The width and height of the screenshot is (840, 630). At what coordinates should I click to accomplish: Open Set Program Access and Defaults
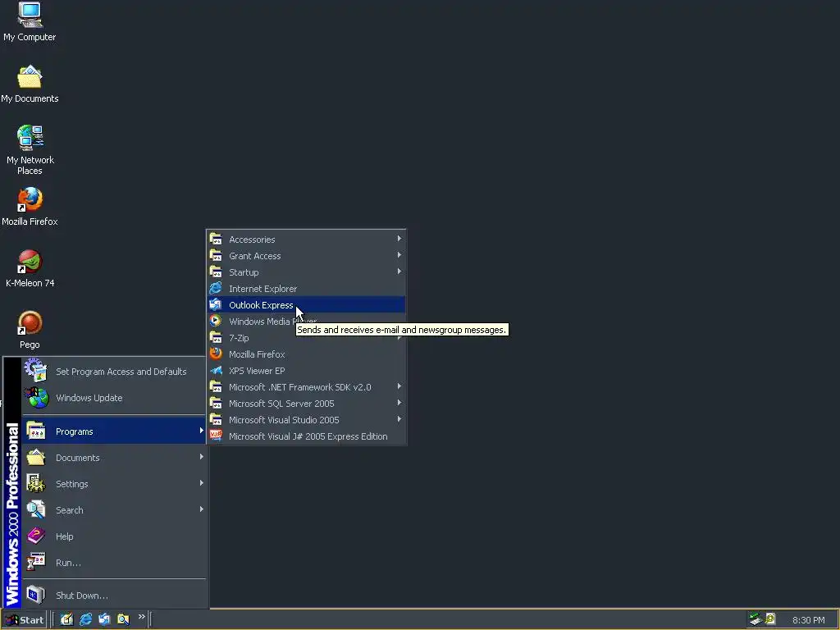click(x=113, y=372)
